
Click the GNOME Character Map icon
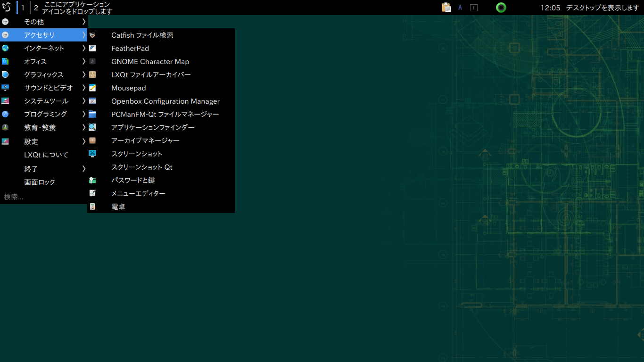[x=92, y=61]
